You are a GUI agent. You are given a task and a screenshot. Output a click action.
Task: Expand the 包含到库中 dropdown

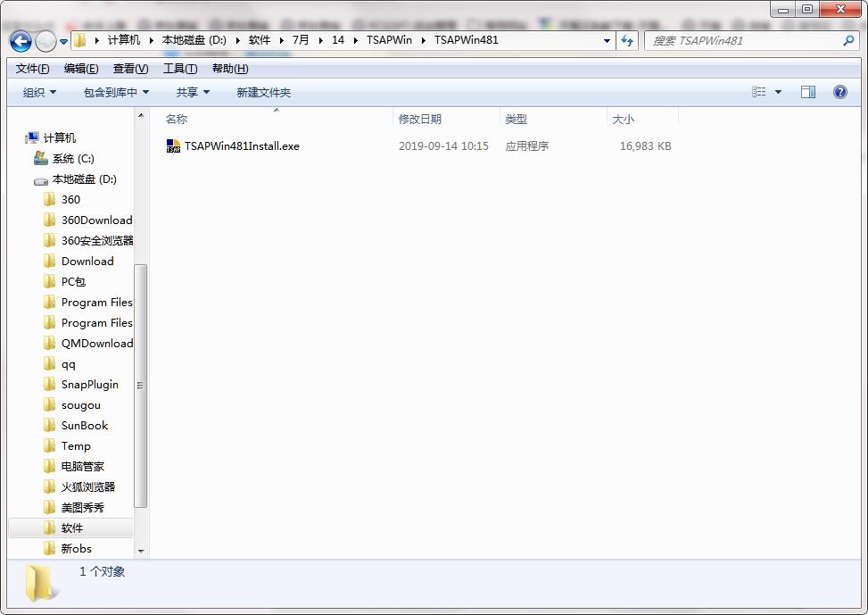pyautogui.click(x=116, y=92)
